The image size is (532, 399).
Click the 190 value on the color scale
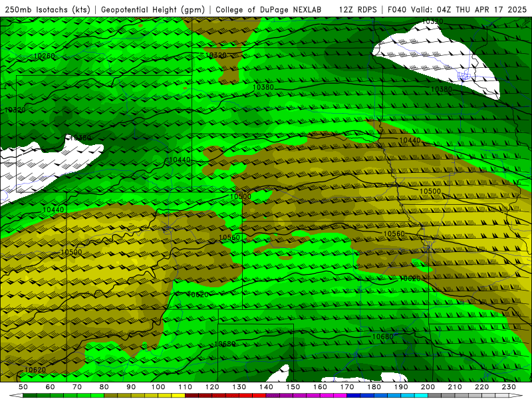coord(401,387)
